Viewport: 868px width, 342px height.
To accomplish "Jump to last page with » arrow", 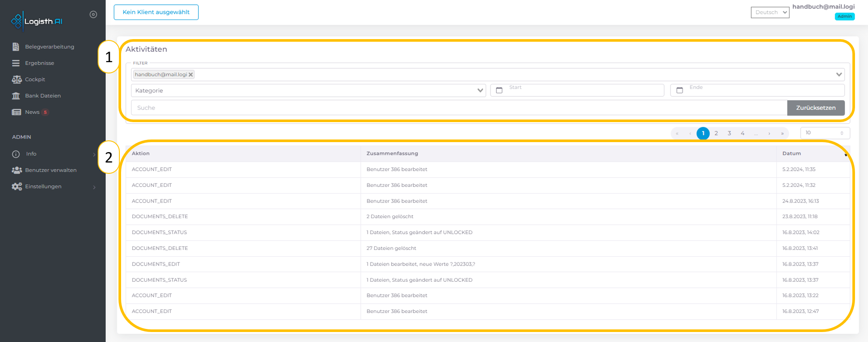I will coord(782,133).
